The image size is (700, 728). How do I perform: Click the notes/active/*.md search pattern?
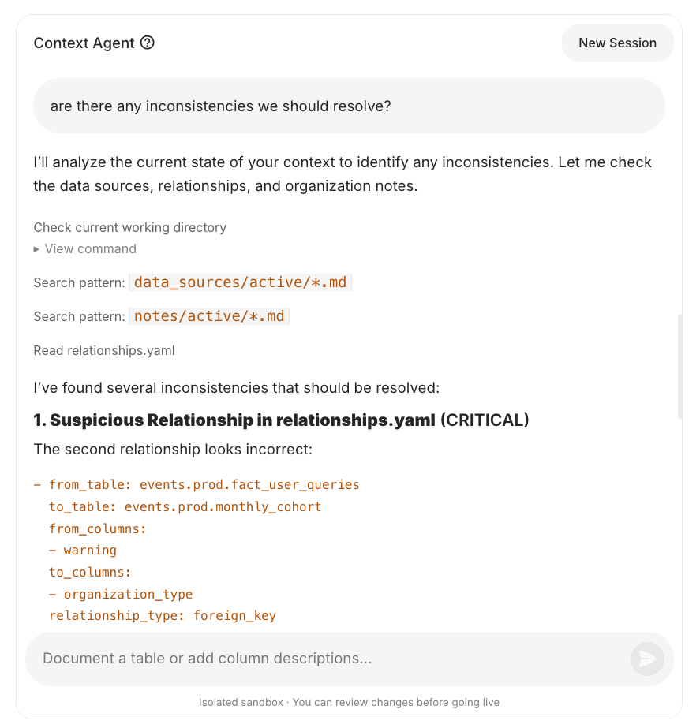point(208,316)
